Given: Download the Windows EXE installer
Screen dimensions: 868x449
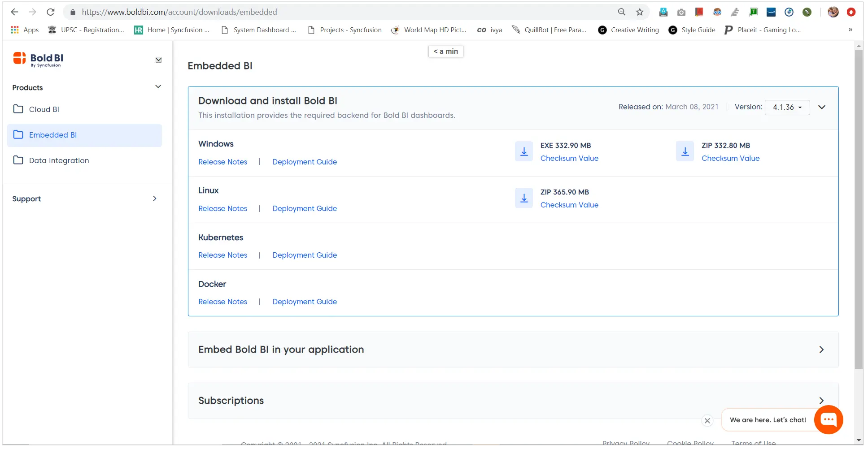Looking at the screenshot, I should [x=523, y=151].
